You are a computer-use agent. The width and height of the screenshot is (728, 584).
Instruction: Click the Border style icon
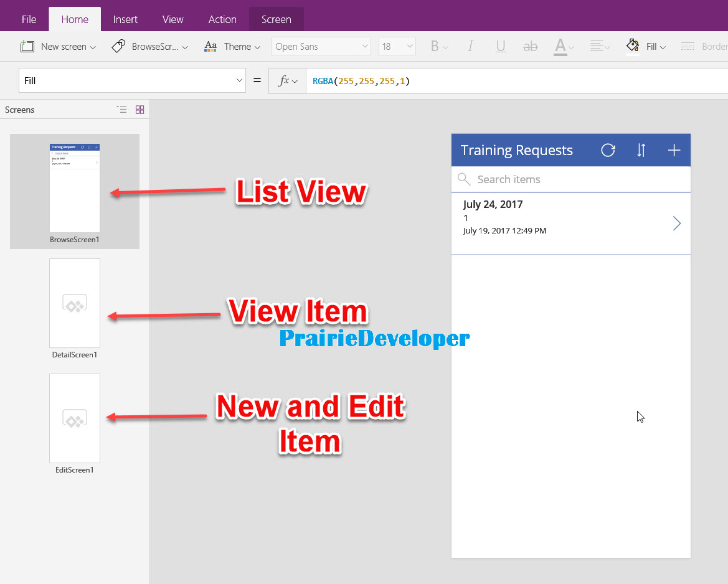pyautogui.click(x=688, y=47)
